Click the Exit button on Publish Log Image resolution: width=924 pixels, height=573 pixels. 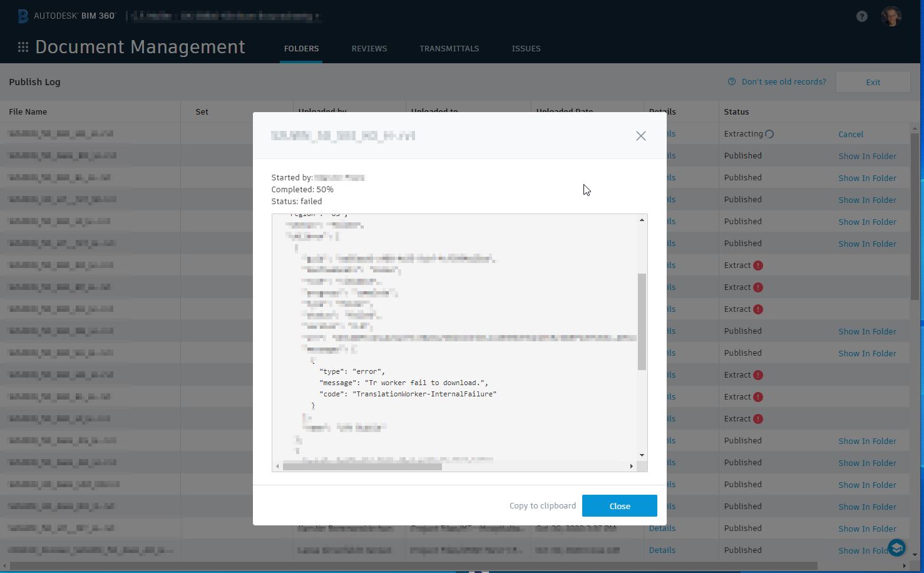click(872, 81)
